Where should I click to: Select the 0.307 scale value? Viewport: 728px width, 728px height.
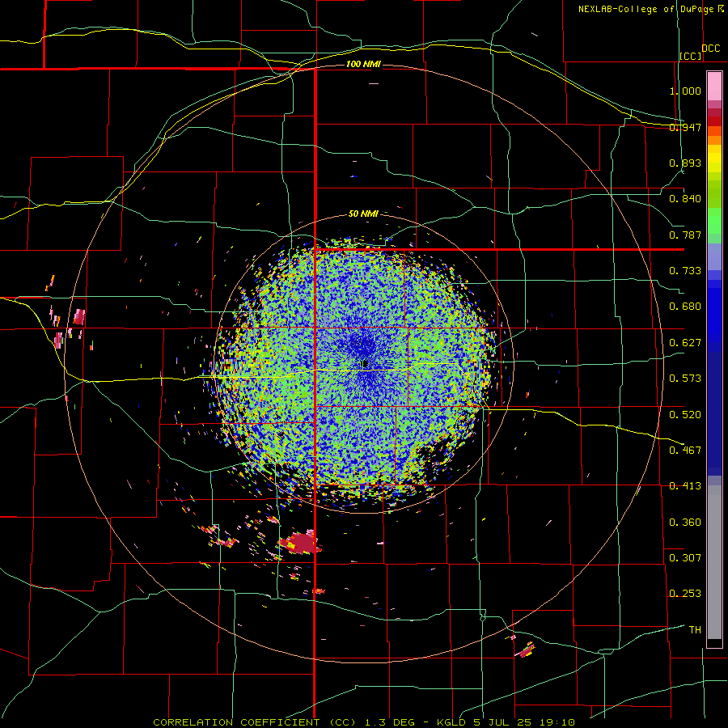click(685, 557)
